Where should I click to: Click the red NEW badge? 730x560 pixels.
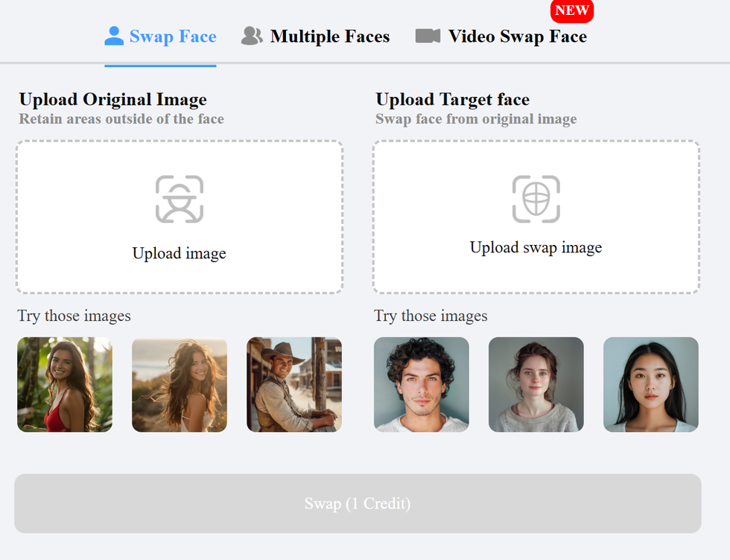pyautogui.click(x=572, y=11)
